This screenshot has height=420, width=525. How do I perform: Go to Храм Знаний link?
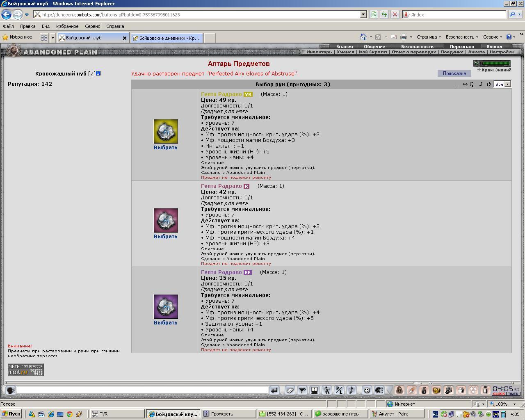pos(496,70)
